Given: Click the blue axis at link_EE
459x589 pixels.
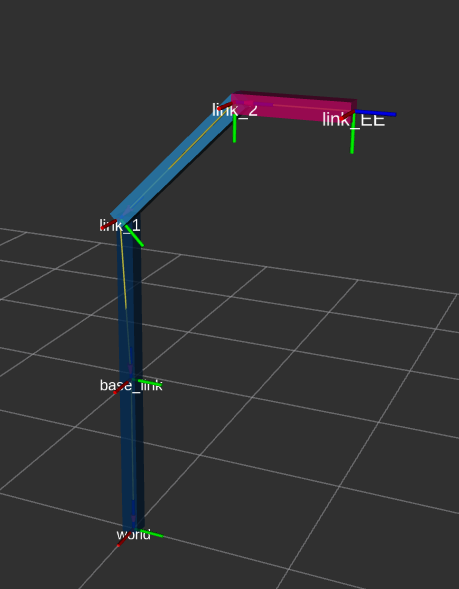Looking at the screenshot, I should pyautogui.click(x=375, y=113).
